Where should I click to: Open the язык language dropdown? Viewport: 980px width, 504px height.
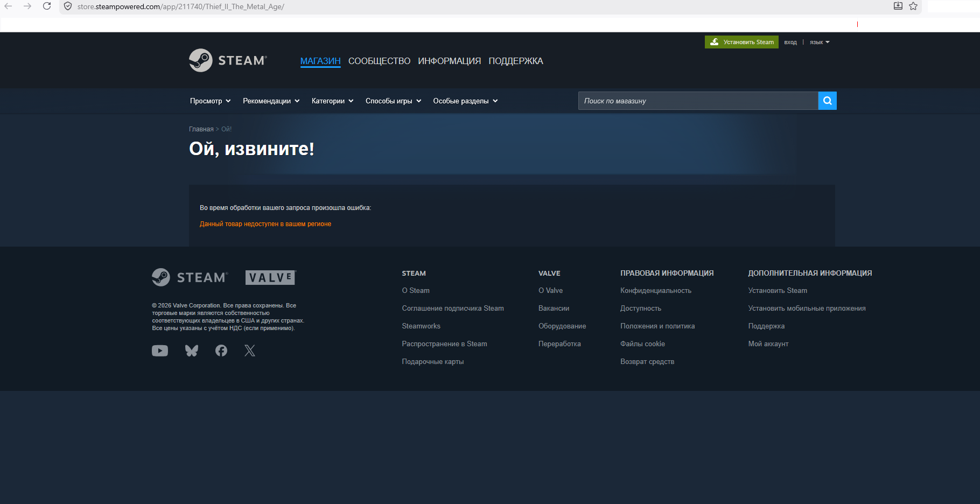820,42
